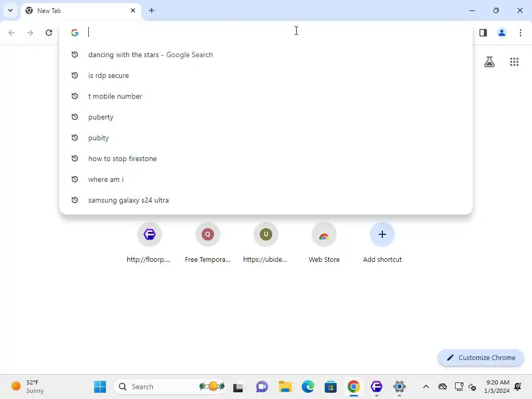Expand hidden system tray icons
Image resolution: width=532 pixels, height=399 pixels.
pyautogui.click(x=426, y=387)
